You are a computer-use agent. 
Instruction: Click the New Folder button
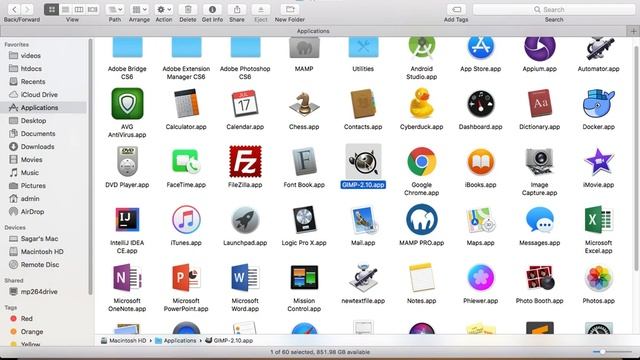click(x=290, y=9)
